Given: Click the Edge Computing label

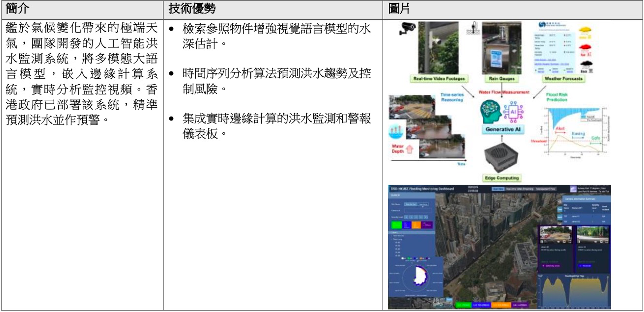Looking at the screenshot, I should 502,178.
